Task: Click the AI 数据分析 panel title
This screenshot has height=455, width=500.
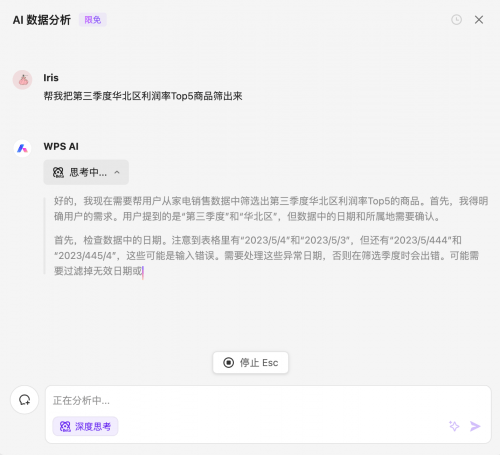Action: click(x=42, y=20)
